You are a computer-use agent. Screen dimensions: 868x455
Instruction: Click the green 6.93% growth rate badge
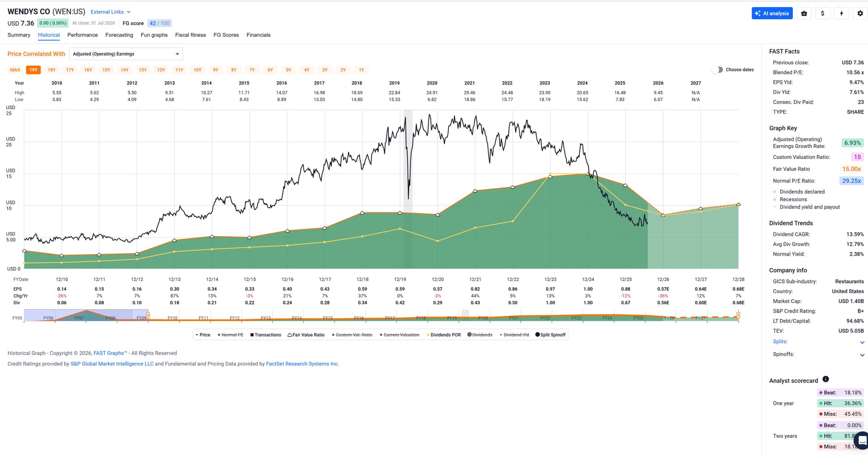852,143
